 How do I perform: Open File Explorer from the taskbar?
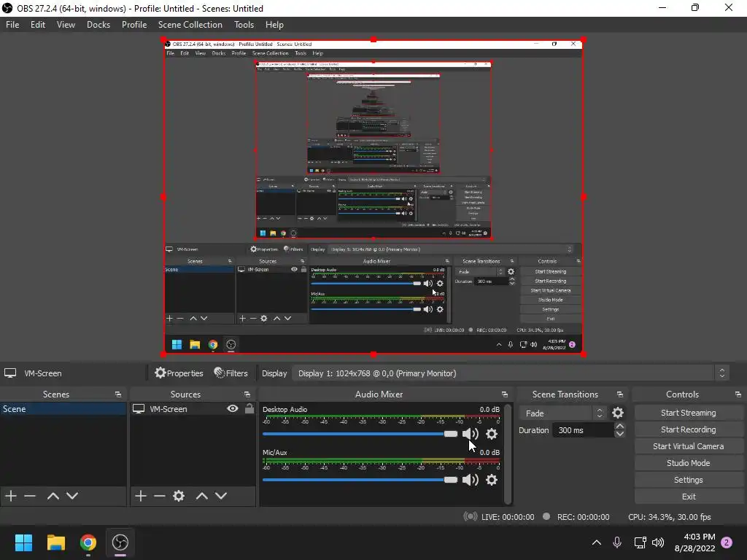tap(55, 542)
